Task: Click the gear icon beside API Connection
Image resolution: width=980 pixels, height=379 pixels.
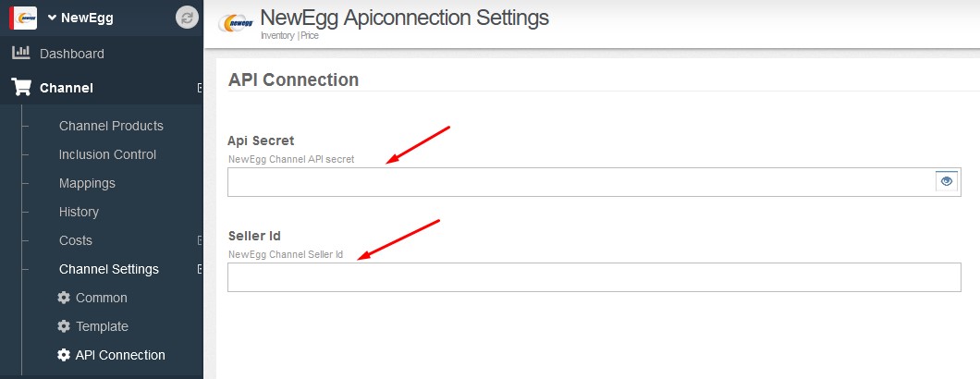Action: tap(64, 355)
